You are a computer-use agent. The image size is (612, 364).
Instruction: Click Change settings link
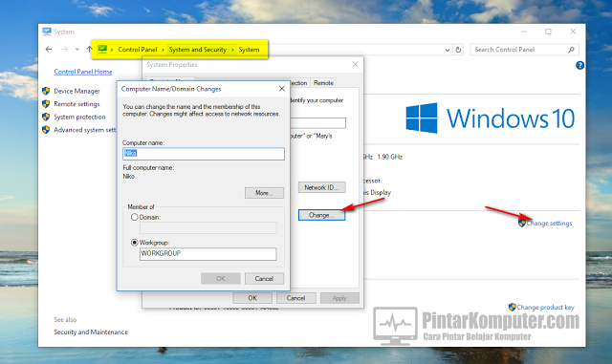(549, 224)
